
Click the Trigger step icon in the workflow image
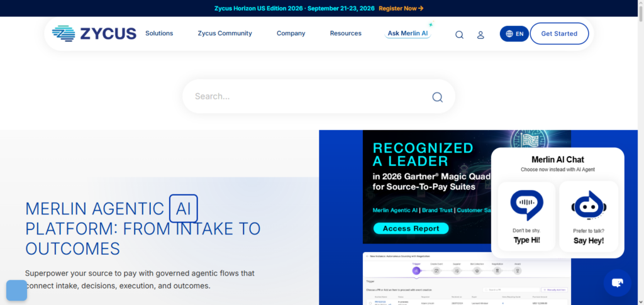(416, 270)
